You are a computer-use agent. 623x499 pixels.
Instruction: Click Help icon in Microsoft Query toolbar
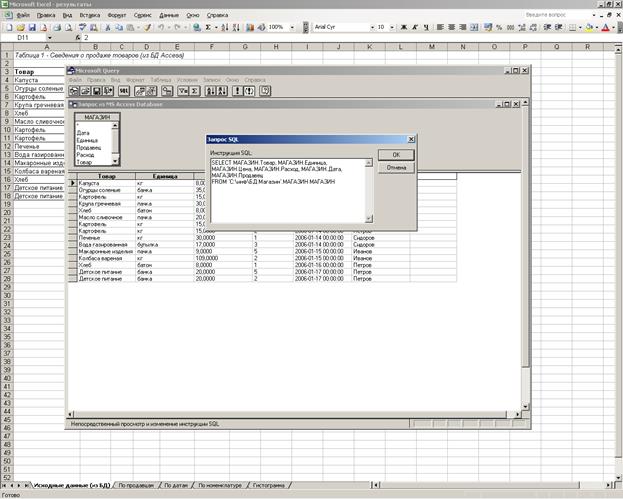pos(265,91)
